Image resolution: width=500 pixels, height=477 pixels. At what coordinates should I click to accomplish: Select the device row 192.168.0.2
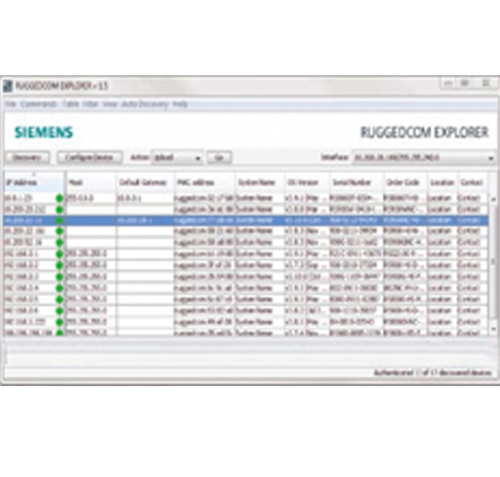tap(246, 265)
